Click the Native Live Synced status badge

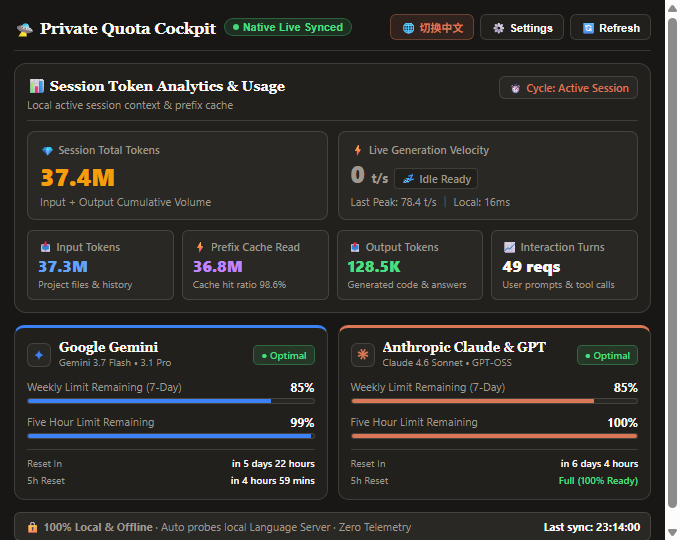coord(288,27)
